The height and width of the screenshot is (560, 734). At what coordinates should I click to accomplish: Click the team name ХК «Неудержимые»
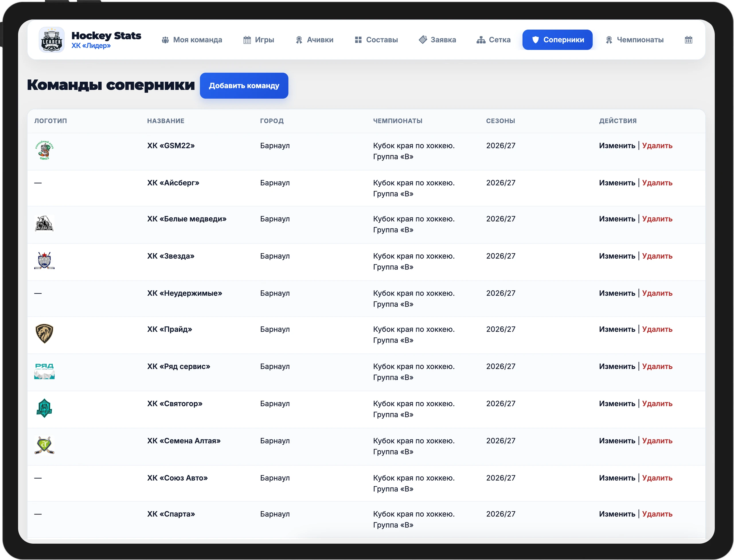coord(185,293)
